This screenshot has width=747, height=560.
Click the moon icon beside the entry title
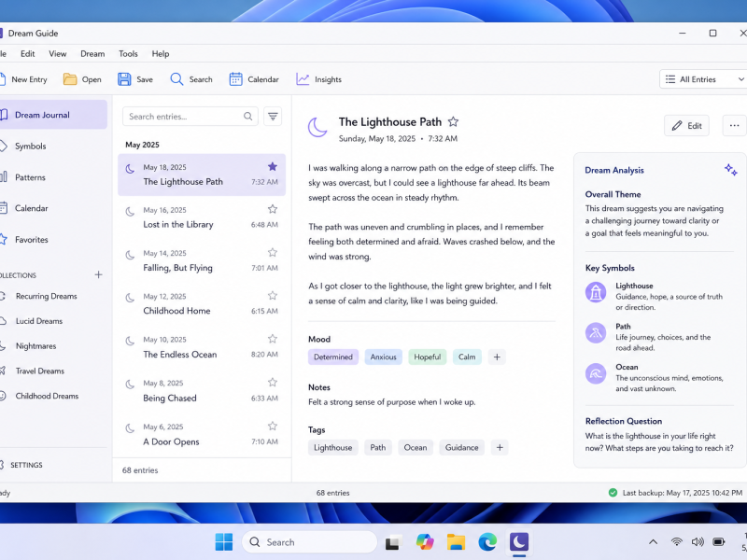317,127
